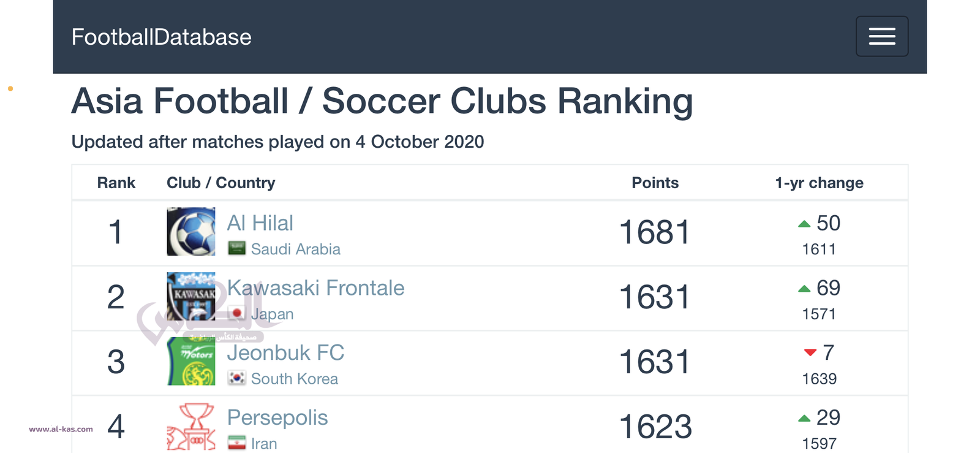
Task: Open the Jeonbuk FC club page
Action: tap(285, 353)
